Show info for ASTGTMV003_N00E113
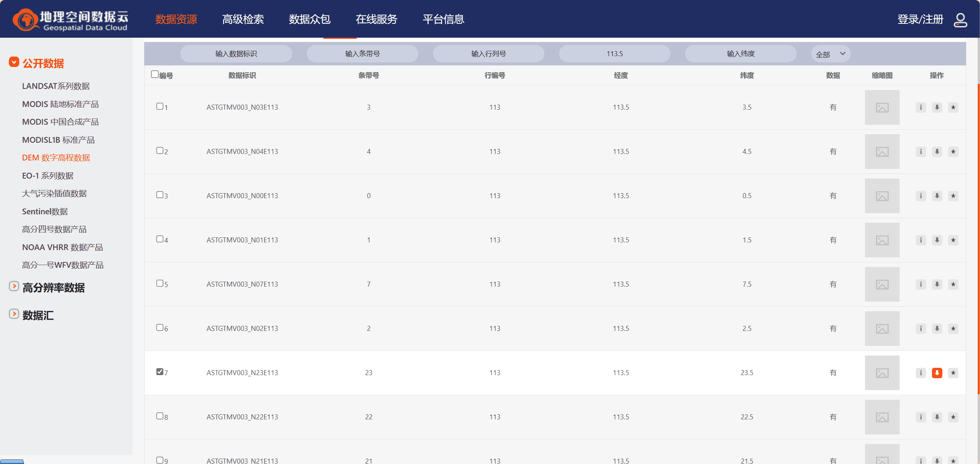Screen dimensions: 980x464 point(921,196)
